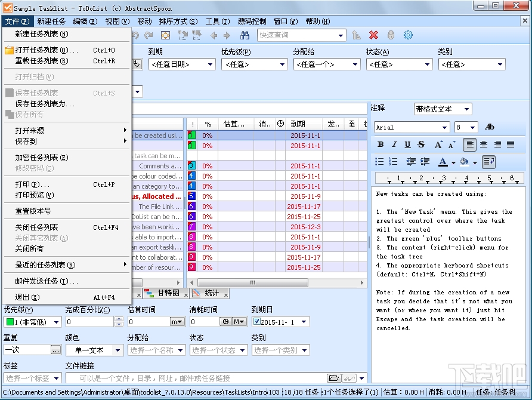Screen dimensions: 532x400
Task: Select 退出 menu entry
Action: (x=67, y=297)
